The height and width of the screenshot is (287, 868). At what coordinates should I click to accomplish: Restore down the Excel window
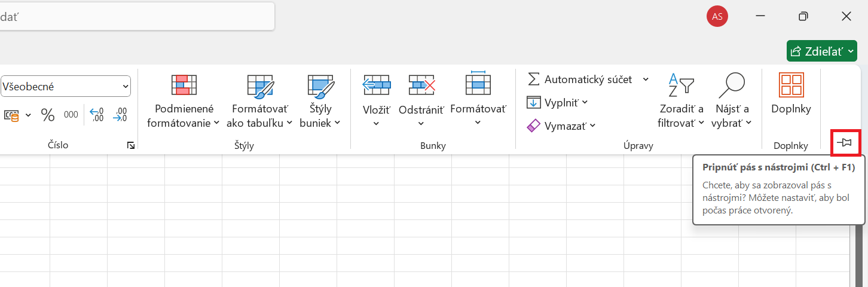click(803, 16)
